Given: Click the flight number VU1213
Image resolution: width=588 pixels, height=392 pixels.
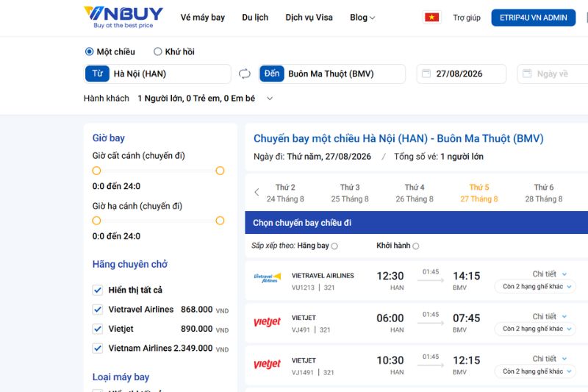Looking at the screenshot, I should pos(303,288).
